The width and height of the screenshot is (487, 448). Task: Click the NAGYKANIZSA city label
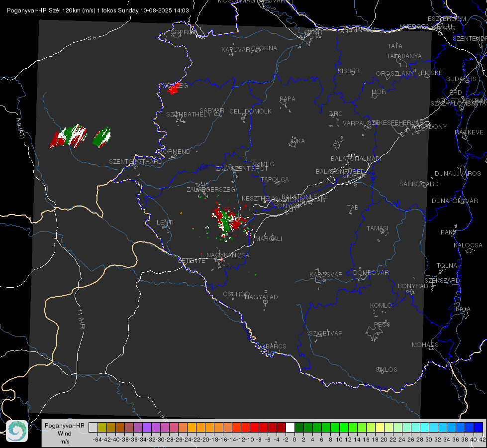(228, 255)
